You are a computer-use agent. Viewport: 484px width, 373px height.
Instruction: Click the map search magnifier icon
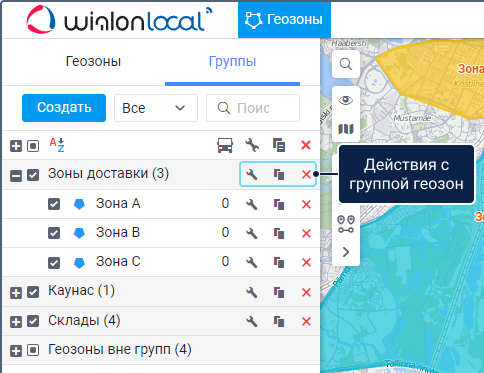coord(346,64)
